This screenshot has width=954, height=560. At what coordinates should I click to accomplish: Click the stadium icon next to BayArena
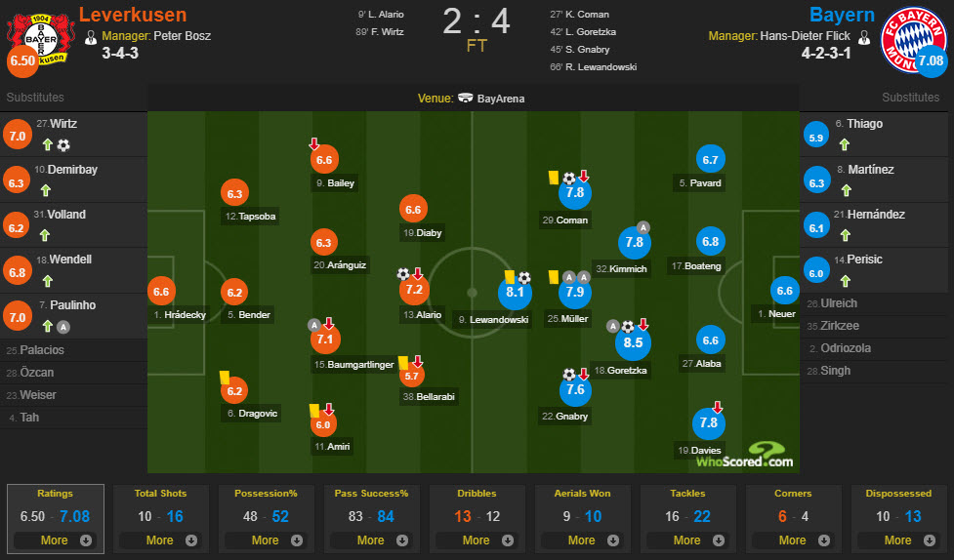(466, 98)
